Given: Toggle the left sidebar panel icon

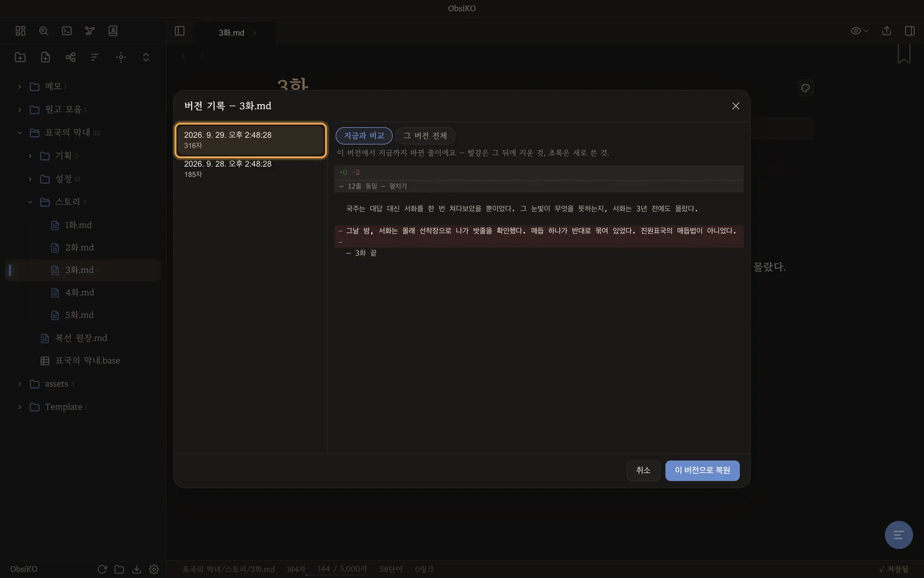Looking at the screenshot, I should (x=180, y=31).
